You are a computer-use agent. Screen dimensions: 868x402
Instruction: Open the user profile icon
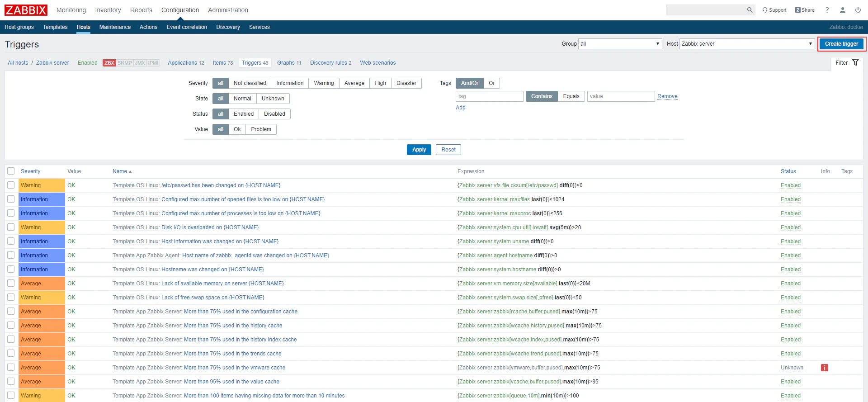843,10
